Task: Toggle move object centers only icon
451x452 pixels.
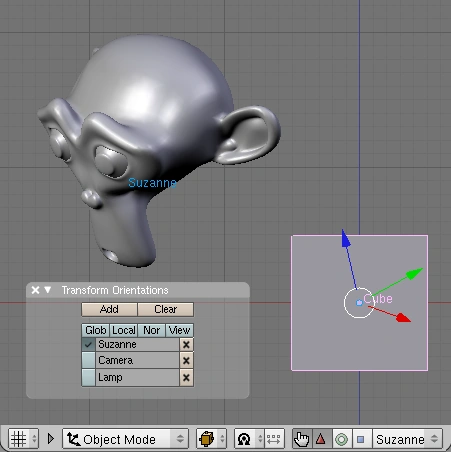Action: [x=274, y=439]
